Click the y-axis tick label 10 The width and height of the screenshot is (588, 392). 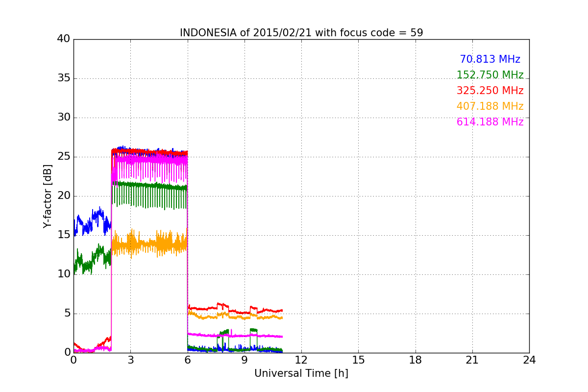tap(63, 274)
